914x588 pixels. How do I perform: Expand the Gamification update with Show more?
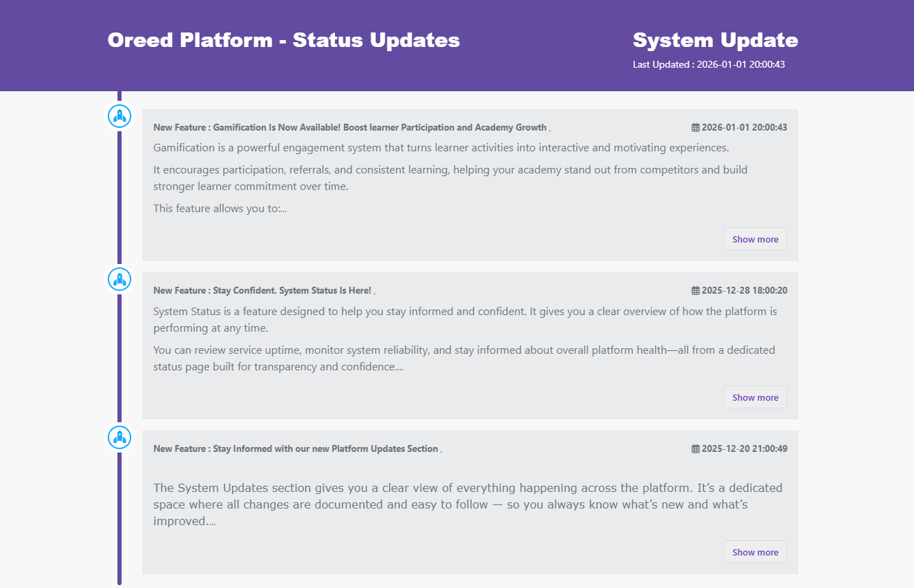[x=754, y=239]
